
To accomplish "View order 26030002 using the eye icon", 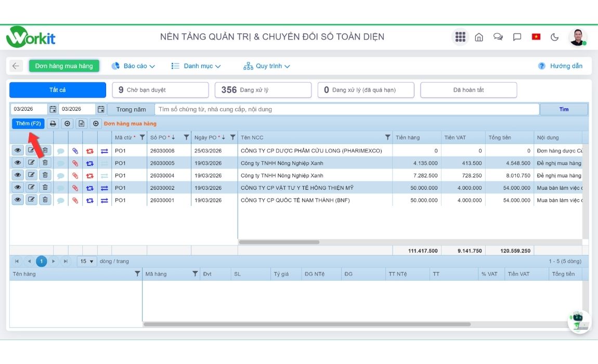I will 18,188.
